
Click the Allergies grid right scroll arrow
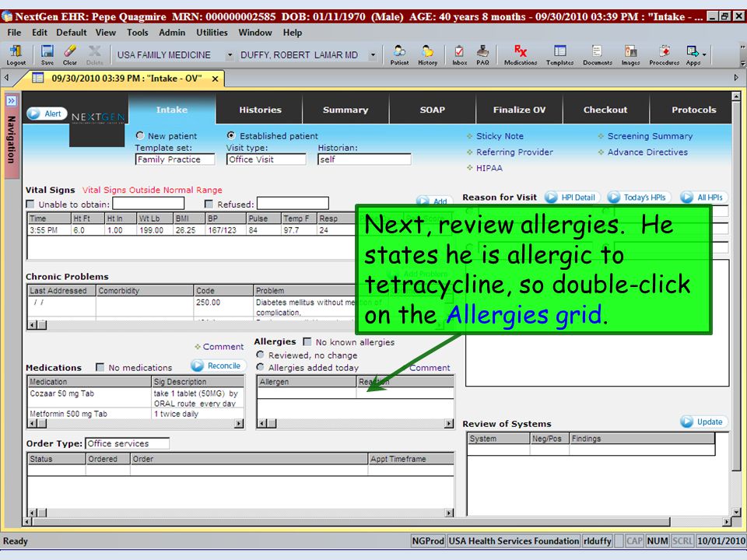point(449,423)
